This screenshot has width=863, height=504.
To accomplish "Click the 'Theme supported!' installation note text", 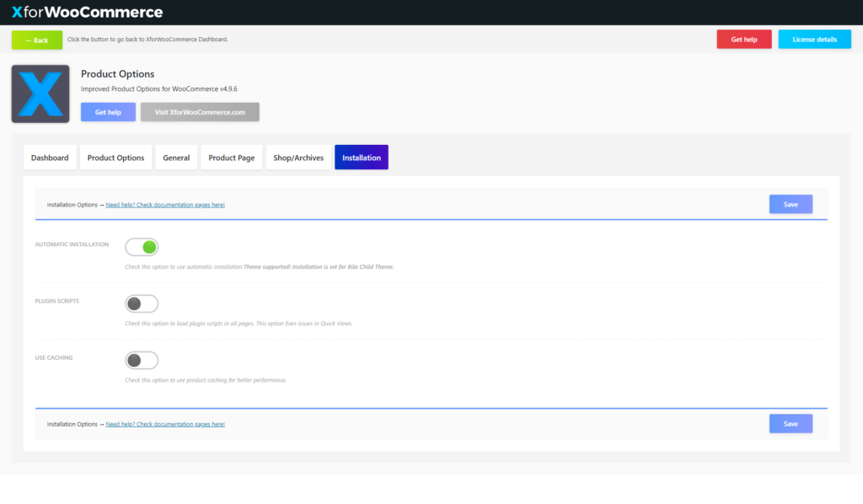I will (x=319, y=267).
